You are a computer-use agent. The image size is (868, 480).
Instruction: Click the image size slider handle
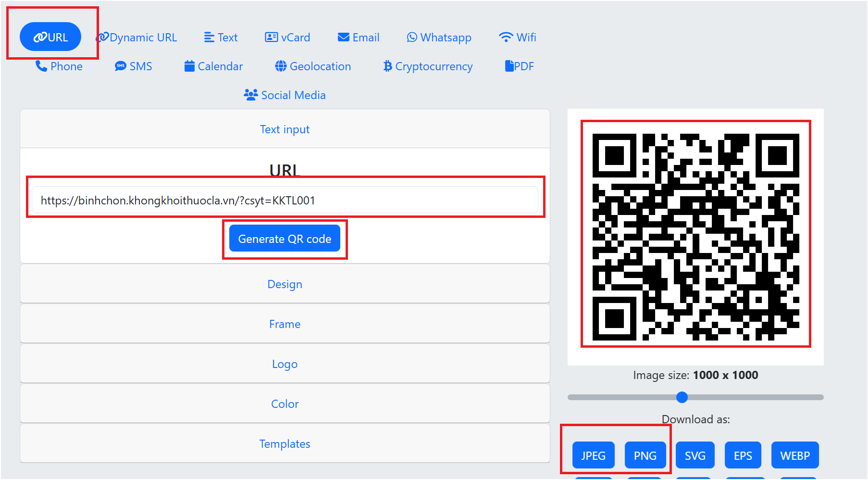coord(682,397)
